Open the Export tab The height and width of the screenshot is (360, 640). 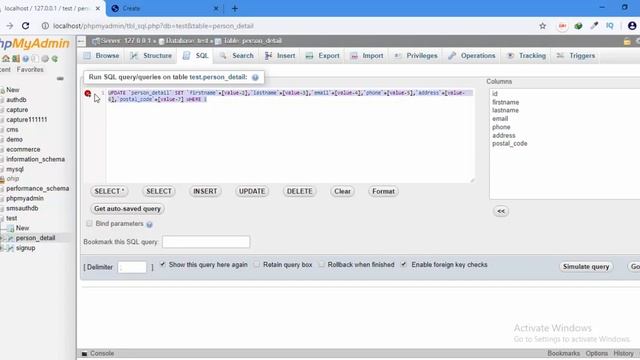[x=322, y=56]
